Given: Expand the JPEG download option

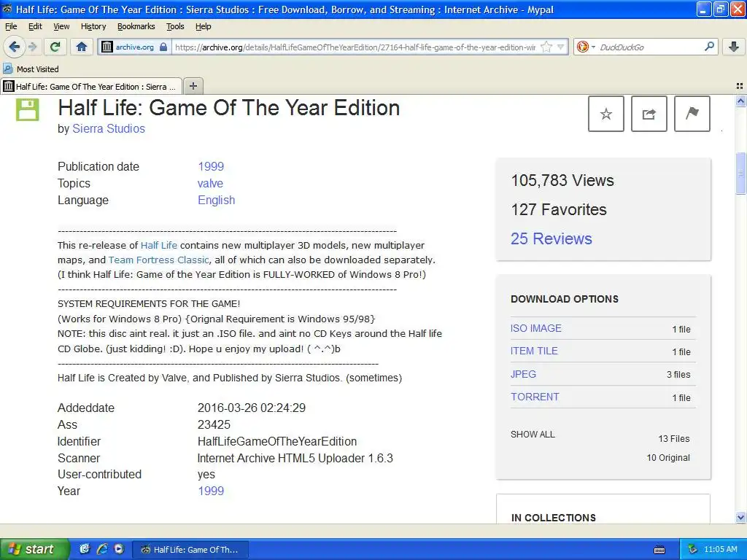Looking at the screenshot, I should [x=523, y=374].
